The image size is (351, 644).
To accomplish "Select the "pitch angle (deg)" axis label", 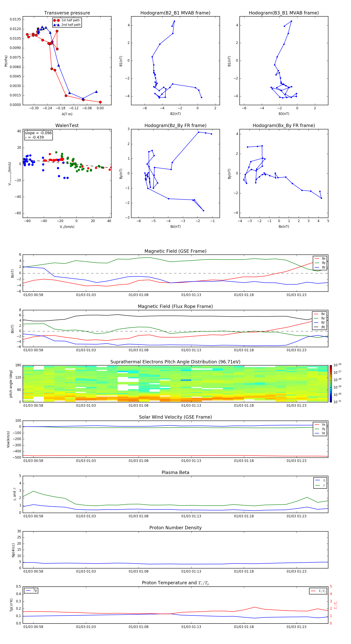I will (11, 384).
